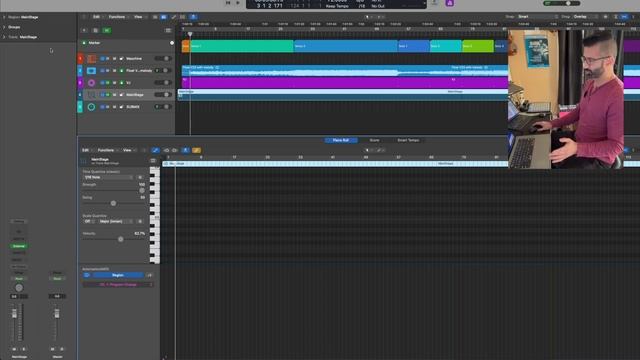640x360 pixels.
Task: Click the Go to Beginning transport button
Action: [228, 3]
